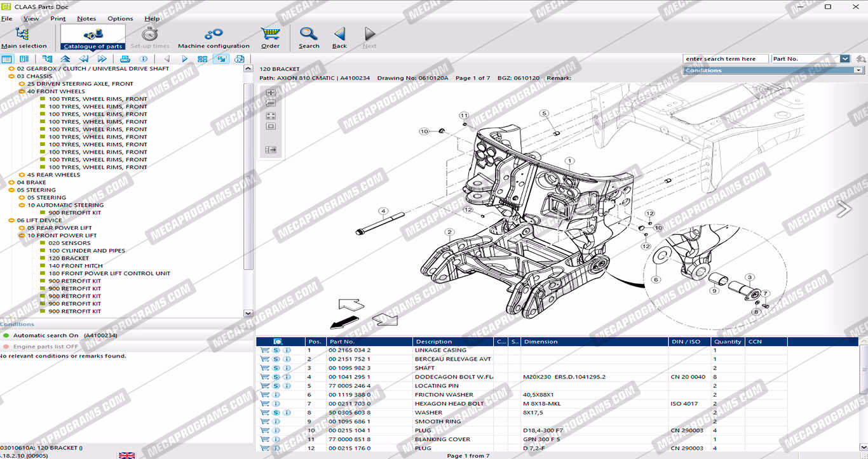Show info for FRICTION WASHER row
Image resolution: width=868 pixels, height=459 pixels.
point(276,395)
